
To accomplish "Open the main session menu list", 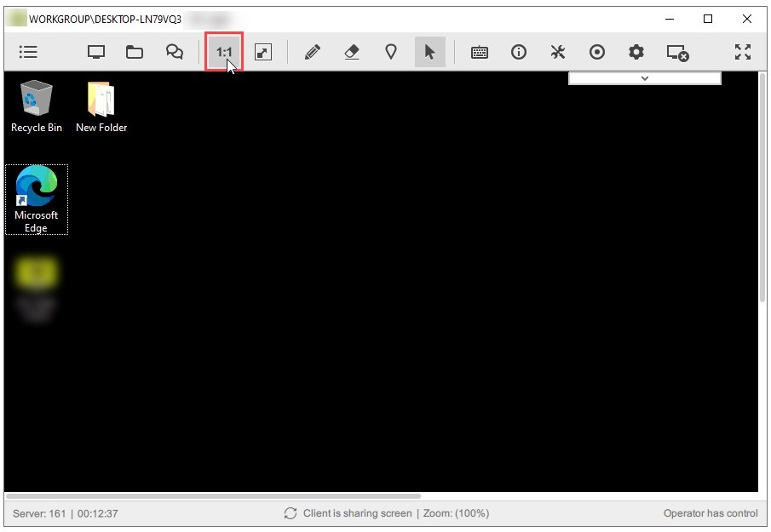I will (28, 52).
